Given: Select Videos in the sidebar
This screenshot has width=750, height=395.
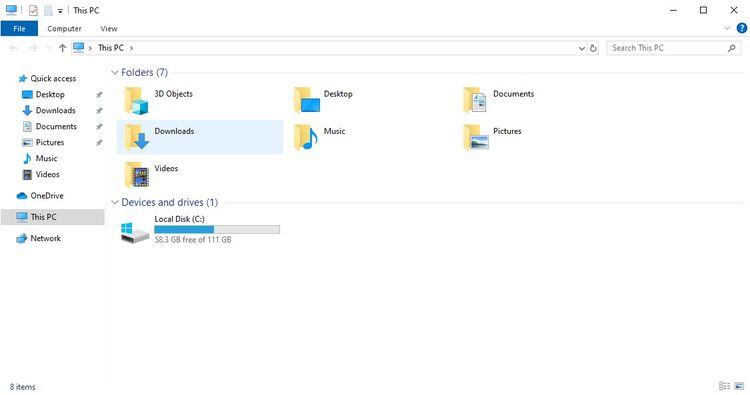Looking at the screenshot, I should pos(47,175).
